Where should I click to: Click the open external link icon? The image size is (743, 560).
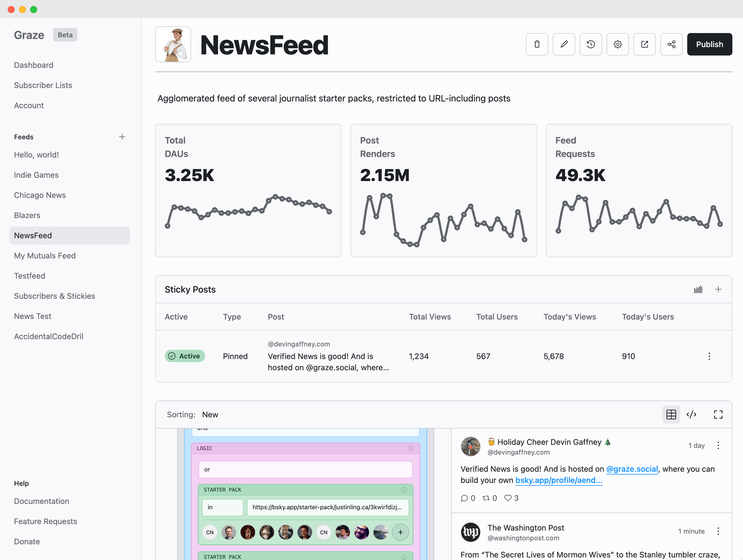[644, 44]
